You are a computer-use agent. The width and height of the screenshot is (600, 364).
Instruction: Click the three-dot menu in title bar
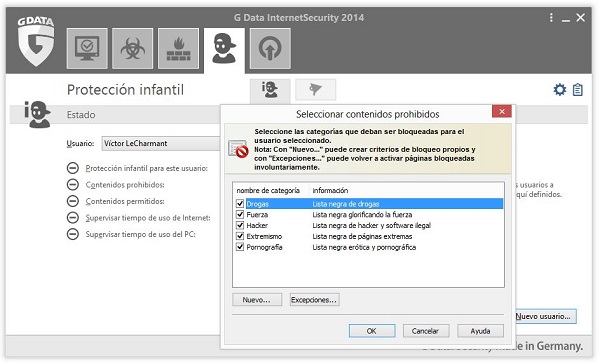[x=551, y=18]
